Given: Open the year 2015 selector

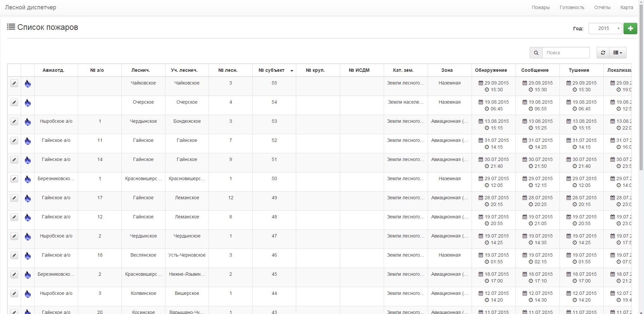Looking at the screenshot, I should [x=605, y=29].
